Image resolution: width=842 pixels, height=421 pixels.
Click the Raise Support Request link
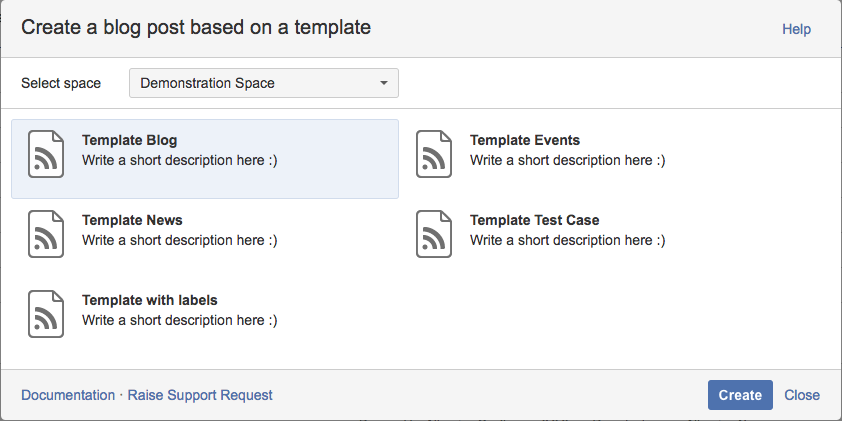tap(200, 395)
